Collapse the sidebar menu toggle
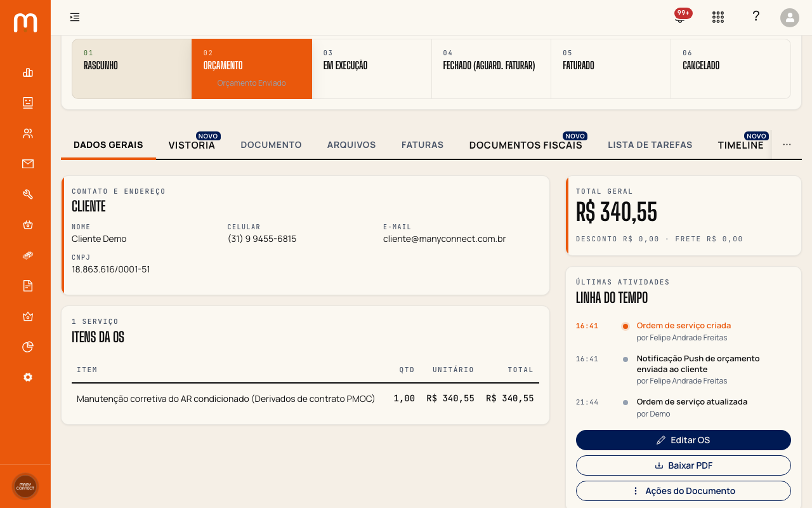Image resolution: width=812 pixels, height=508 pixels. (x=75, y=17)
